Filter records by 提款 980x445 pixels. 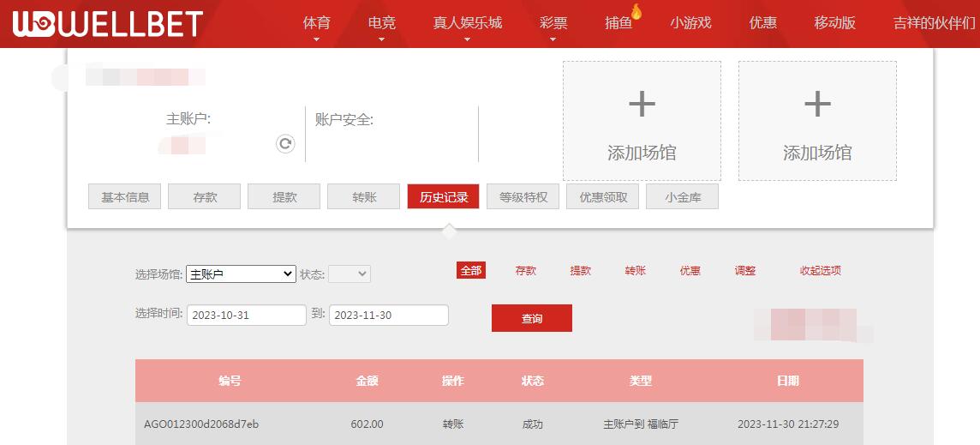(581, 271)
